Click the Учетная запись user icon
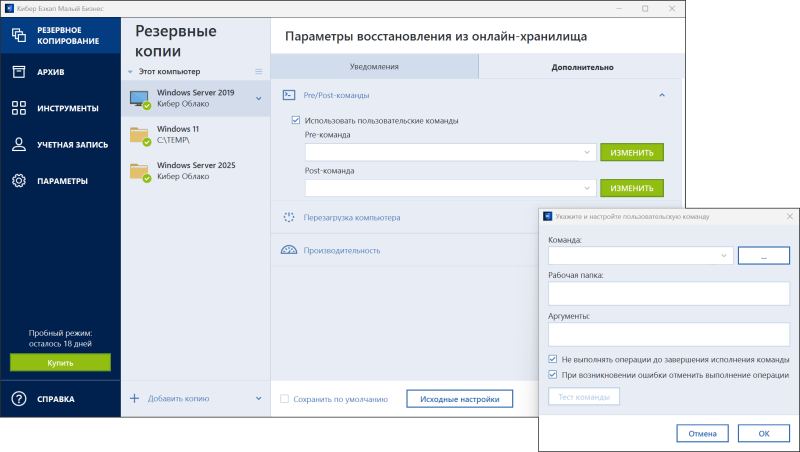800x452 pixels. pyautogui.click(x=18, y=144)
